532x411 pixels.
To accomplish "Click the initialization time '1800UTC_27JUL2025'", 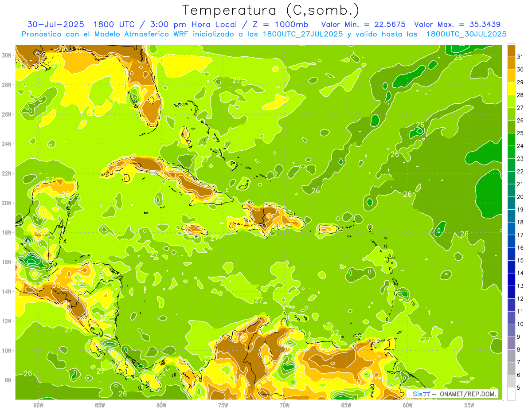I will 302,34.
